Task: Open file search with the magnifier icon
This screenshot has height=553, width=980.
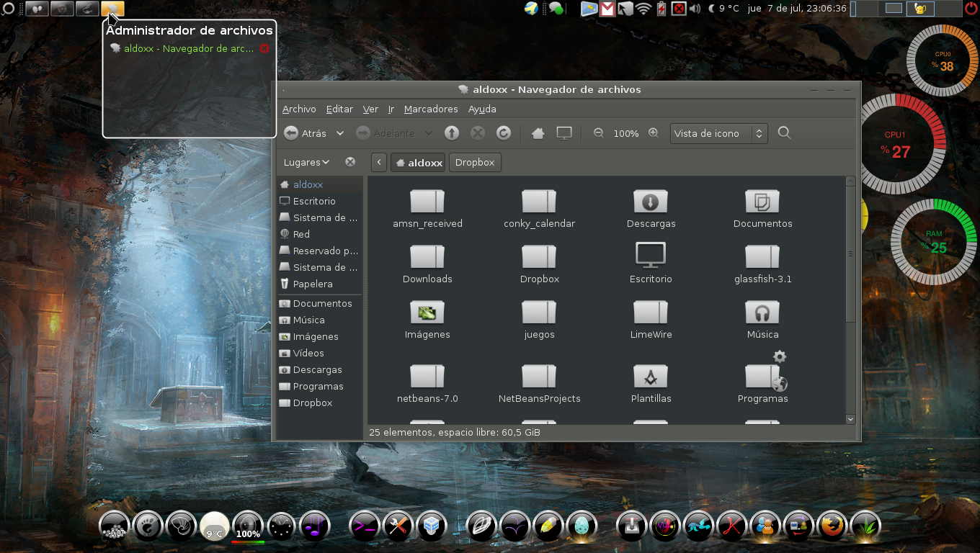Action: tap(785, 133)
